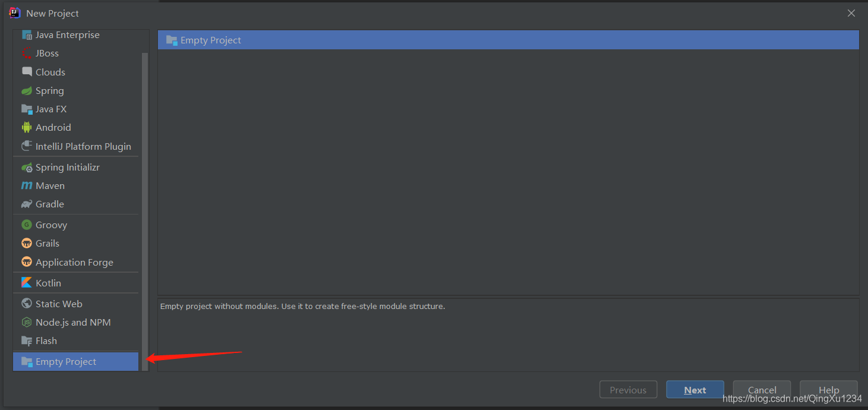868x410 pixels.
Task: Click the Previous button
Action: coord(628,390)
